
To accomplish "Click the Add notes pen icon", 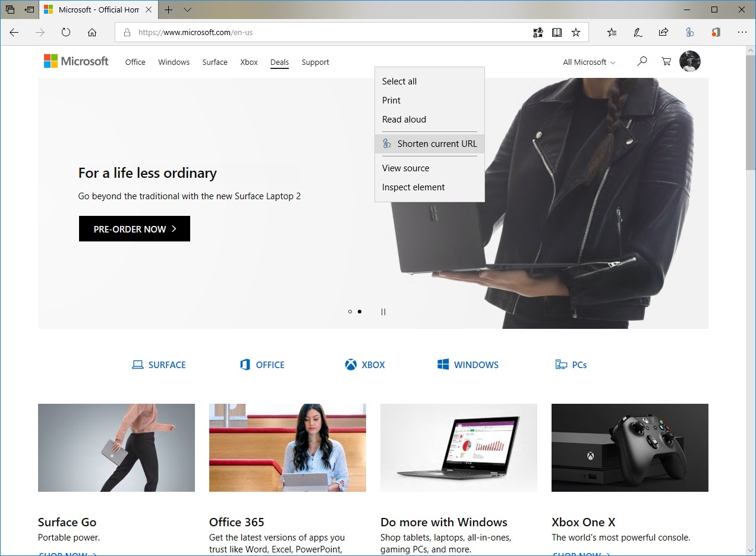I will 638,33.
